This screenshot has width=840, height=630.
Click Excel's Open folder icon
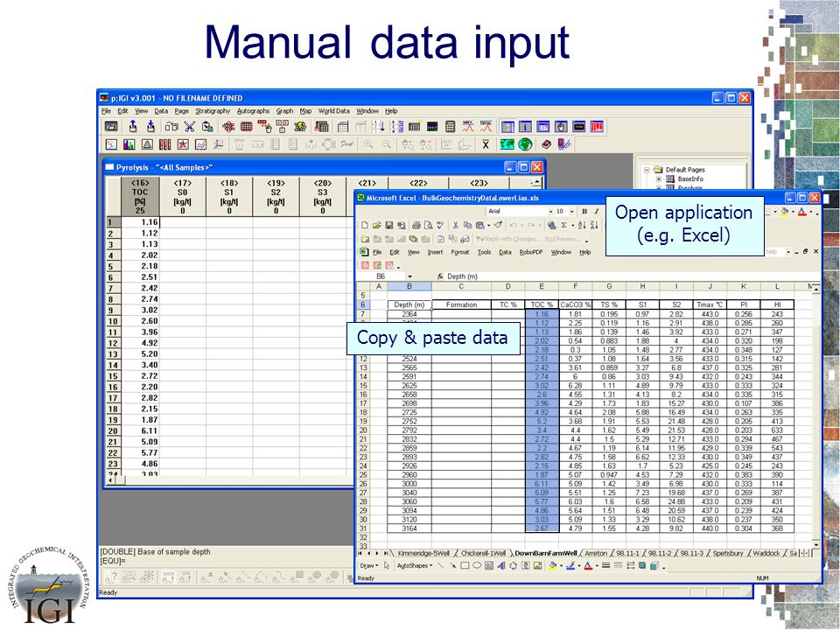[376, 226]
